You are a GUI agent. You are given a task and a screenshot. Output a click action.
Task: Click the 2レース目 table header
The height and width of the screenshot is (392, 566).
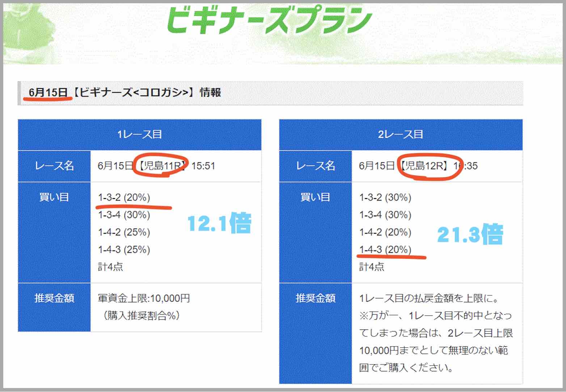click(x=401, y=135)
